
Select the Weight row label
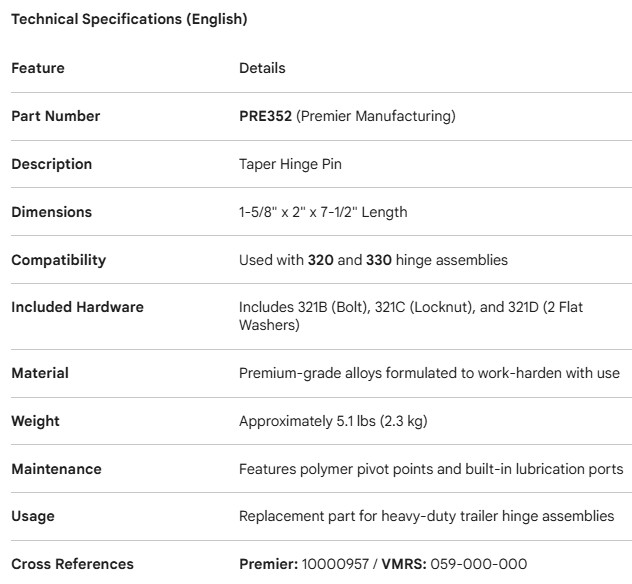point(36,421)
